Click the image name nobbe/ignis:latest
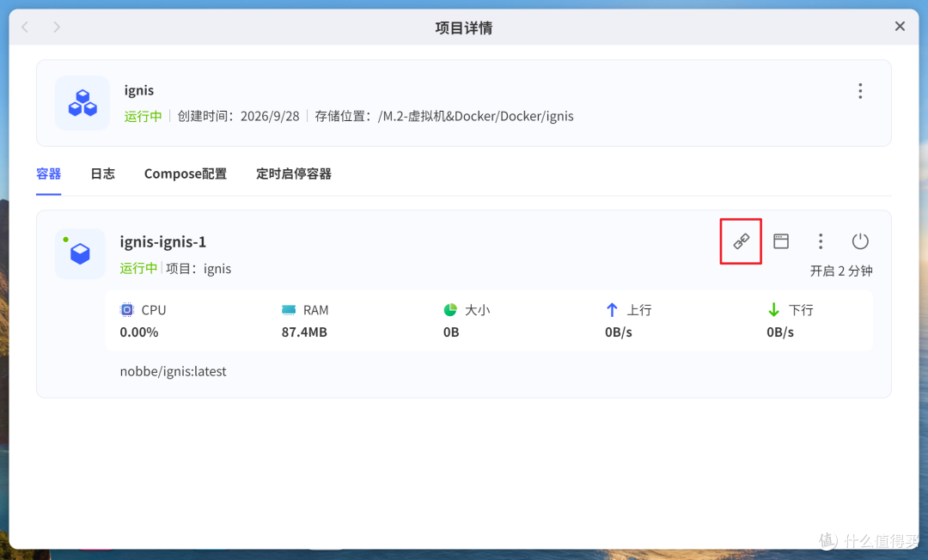 (174, 371)
